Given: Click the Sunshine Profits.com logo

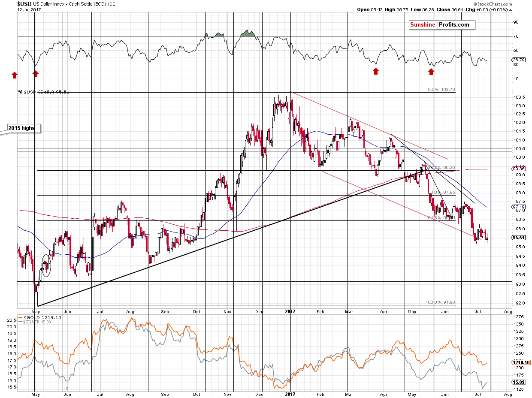Looking at the screenshot, I should (441, 25).
